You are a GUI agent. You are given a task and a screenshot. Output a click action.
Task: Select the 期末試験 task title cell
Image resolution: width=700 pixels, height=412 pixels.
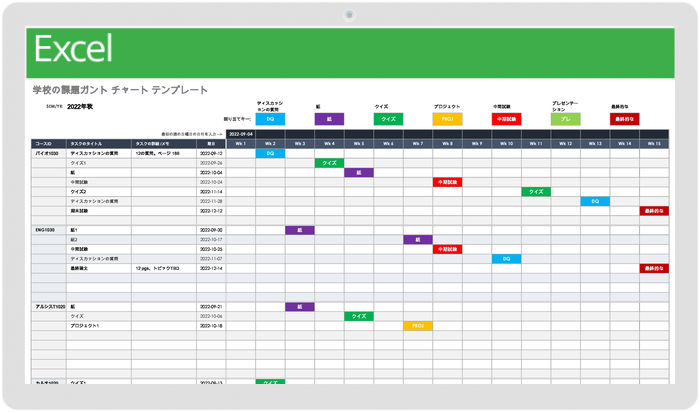pyautogui.click(x=99, y=211)
